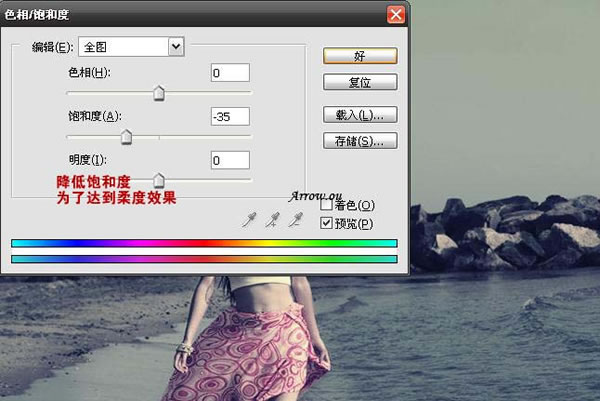
Task: Select the subtract-from-sample eyedropper
Action: tap(295, 220)
